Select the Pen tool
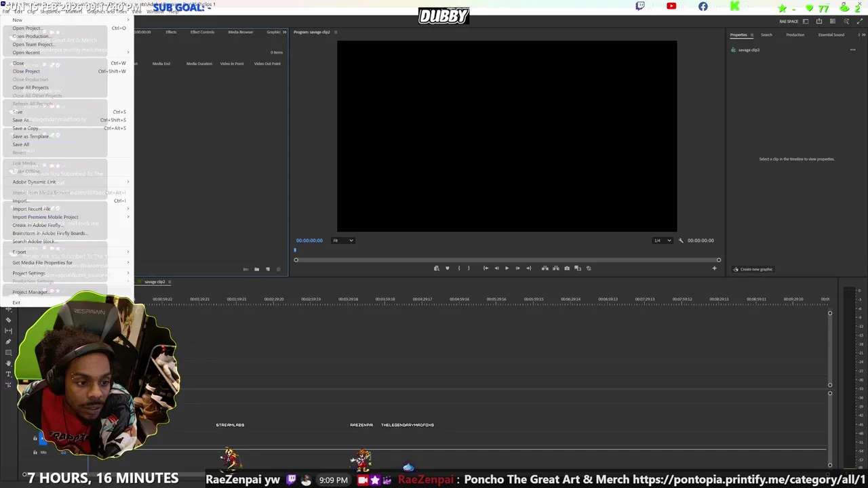This screenshot has height=488, width=868. pos(8,342)
